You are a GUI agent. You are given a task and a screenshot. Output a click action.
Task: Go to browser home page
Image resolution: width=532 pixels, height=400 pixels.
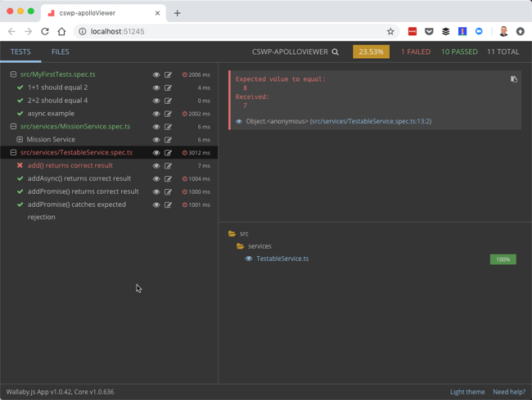click(61, 32)
